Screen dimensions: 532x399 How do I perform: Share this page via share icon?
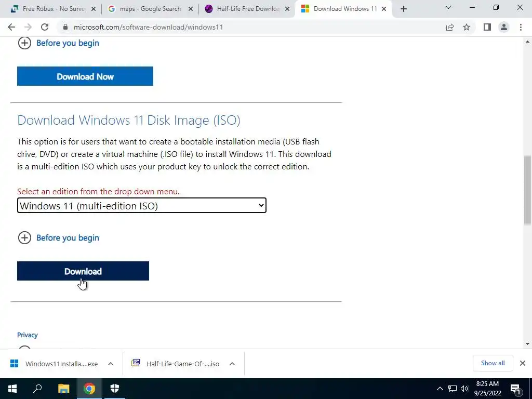point(450,27)
